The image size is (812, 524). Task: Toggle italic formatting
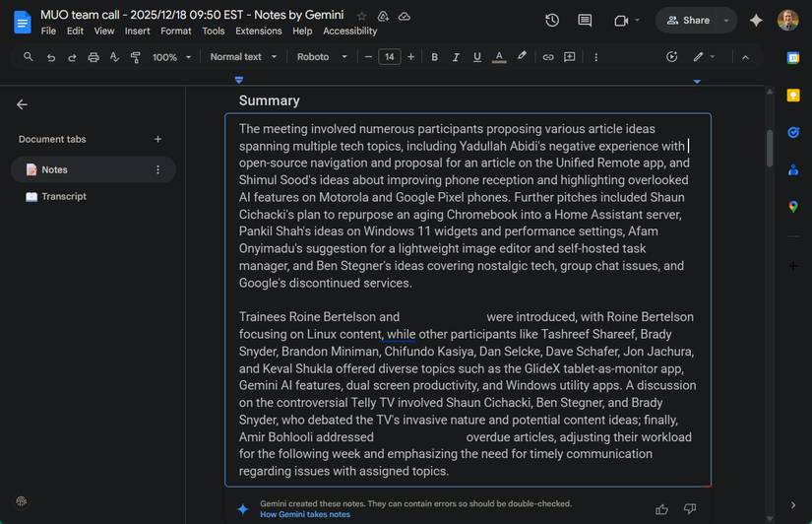[x=456, y=57]
